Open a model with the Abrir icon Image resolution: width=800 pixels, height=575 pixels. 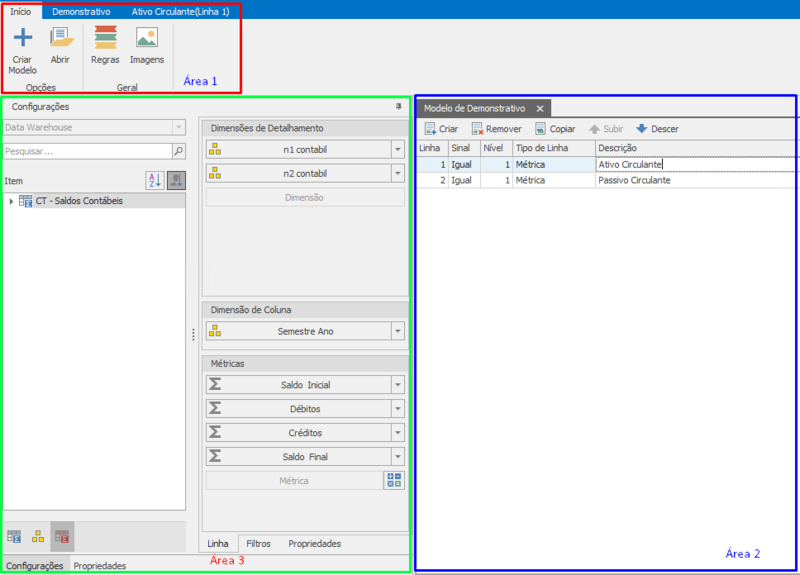tap(61, 38)
